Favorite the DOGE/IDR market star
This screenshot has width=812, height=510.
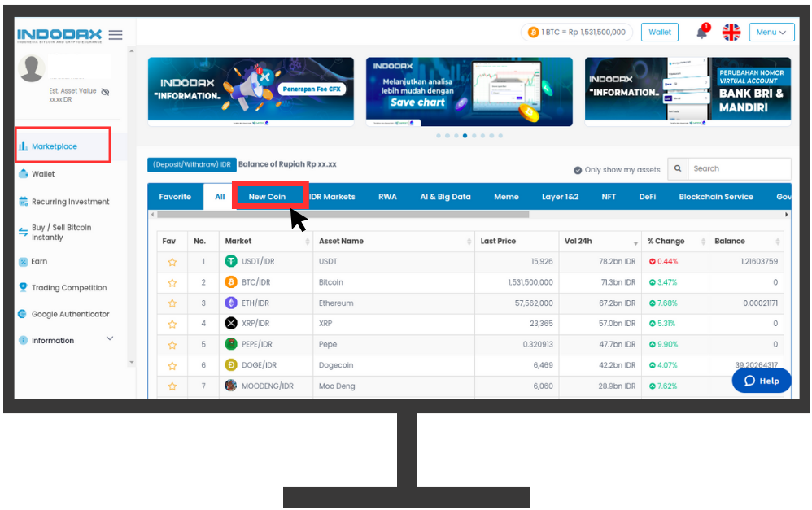172,365
